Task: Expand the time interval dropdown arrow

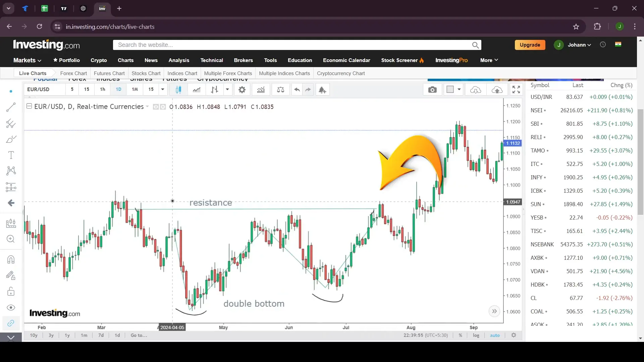Action: (163, 89)
